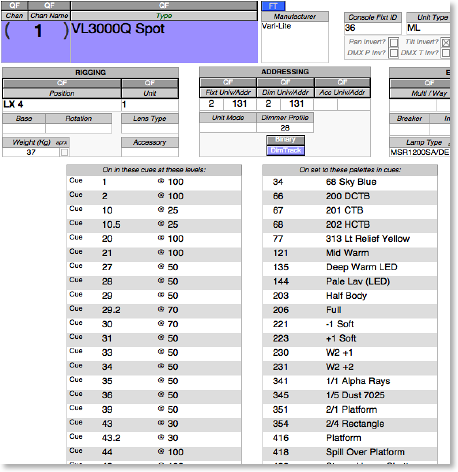Image resolution: width=458 pixels, height=472 pixels.
Task: Click the QF button above Position
Action: coord(62,83)
